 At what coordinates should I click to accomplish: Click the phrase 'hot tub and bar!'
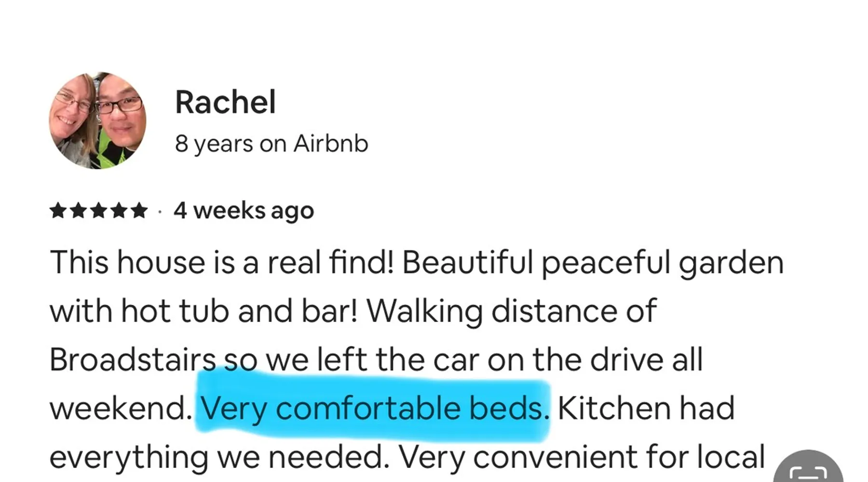(239, 311)
